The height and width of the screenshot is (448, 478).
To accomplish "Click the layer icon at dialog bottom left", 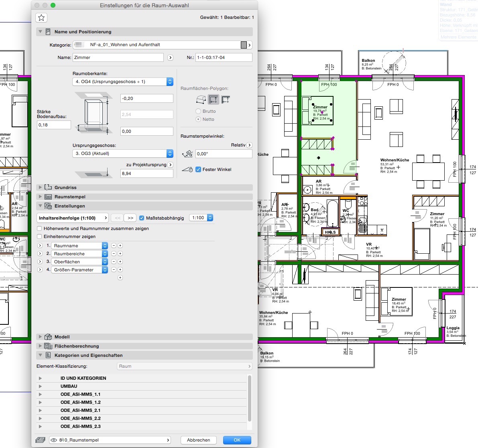I will coord(40,440).
